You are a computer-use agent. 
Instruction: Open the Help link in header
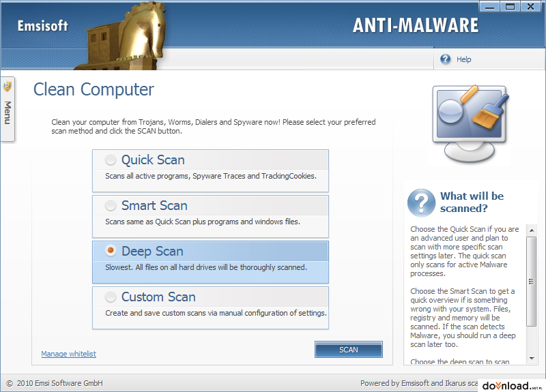[463, 59]
